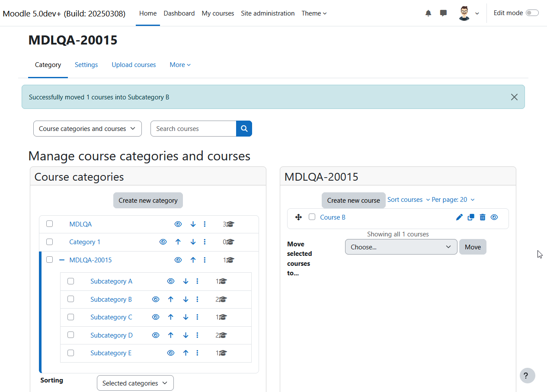Switch to the Settings tab
The width and height of the screenshot is (547, 392).
tap(86, 65)
